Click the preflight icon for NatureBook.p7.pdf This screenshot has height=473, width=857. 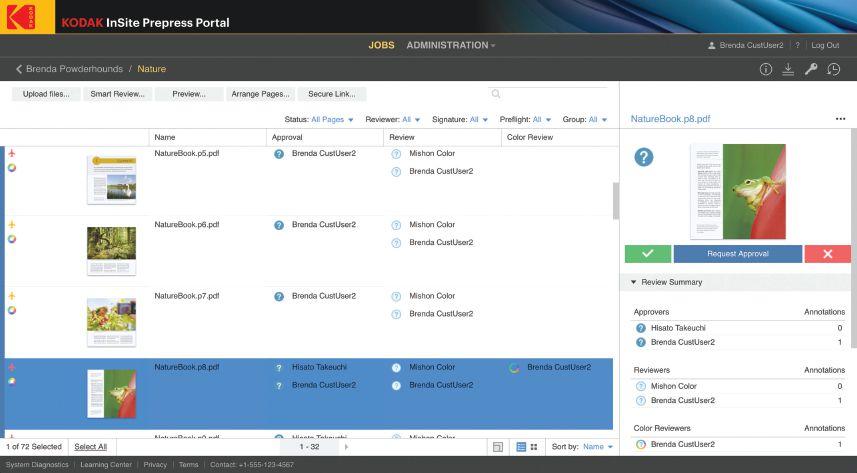[11, 296]
